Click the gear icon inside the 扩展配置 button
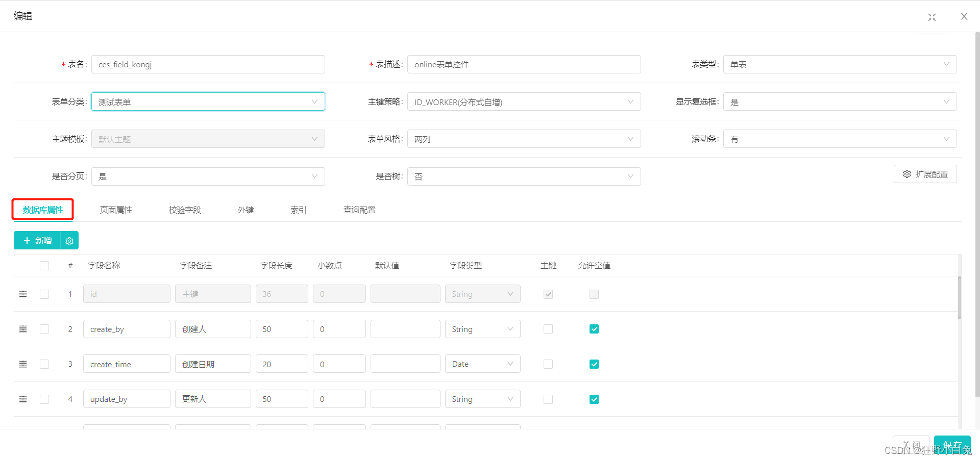This screenshot has width=980, height=460. 907,174
